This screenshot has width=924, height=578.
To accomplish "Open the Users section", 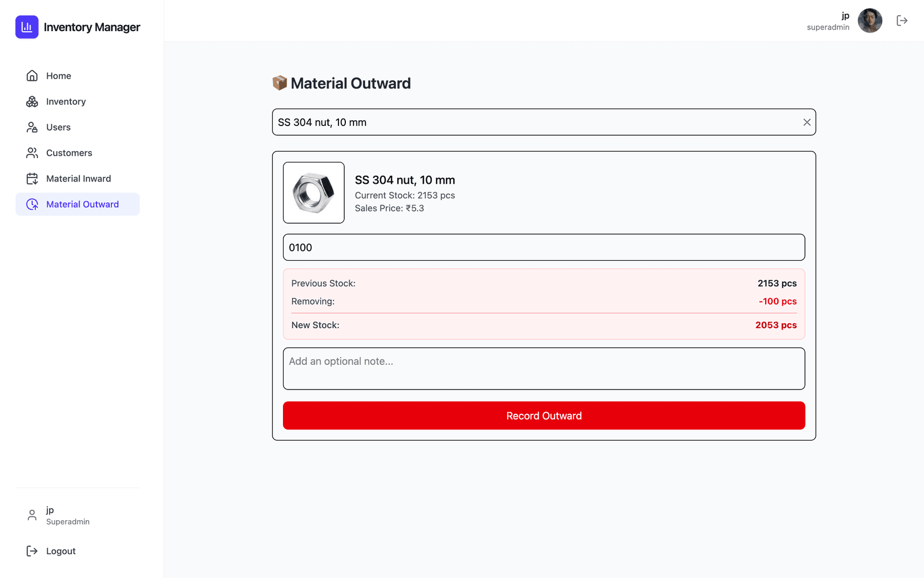I will click(x=77, y=127).
